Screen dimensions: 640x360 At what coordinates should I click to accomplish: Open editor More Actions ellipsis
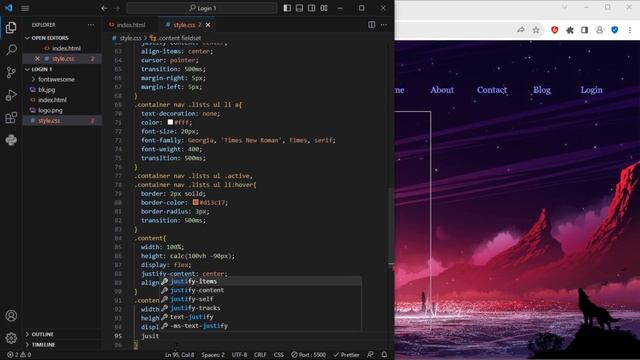pyautogui.click(x=384, y=25)
